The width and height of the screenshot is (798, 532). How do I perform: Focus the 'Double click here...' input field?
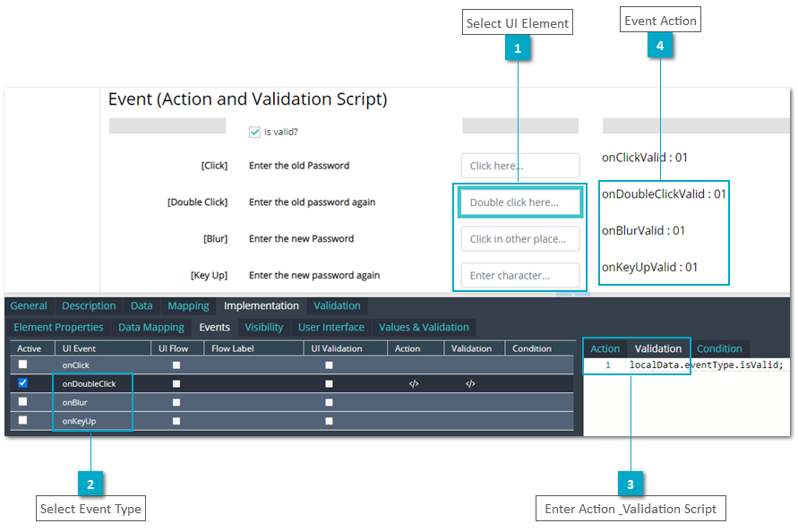(x=520, y=202)
